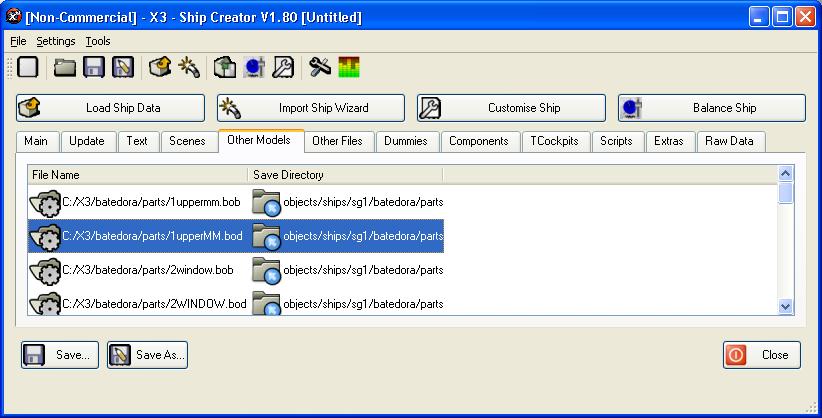Select the Other Models tab
The width and height of the screenshot is (822, 418).
click(259, 140)
